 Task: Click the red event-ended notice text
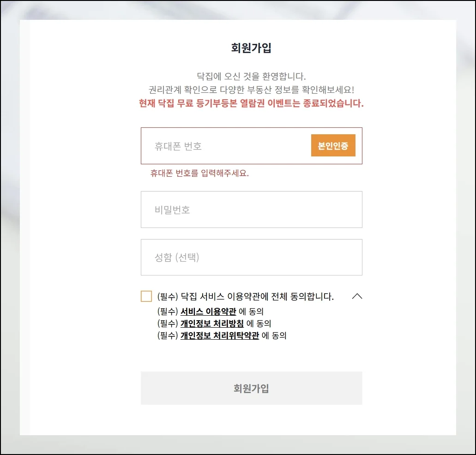pos(251,103)
